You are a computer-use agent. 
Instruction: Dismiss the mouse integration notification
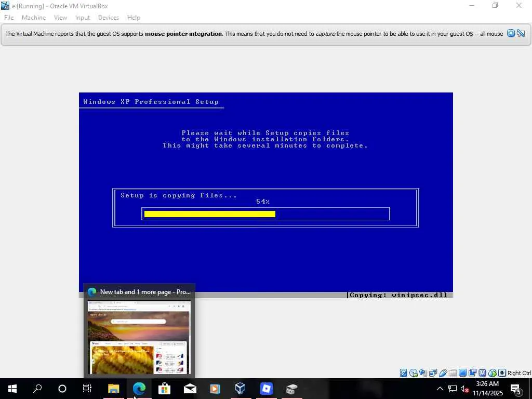tap(511, 33)
